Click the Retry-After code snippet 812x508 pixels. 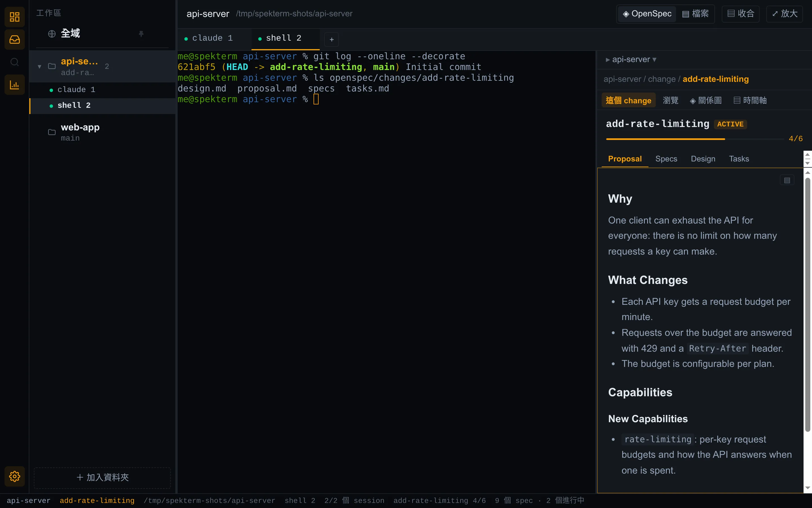click(x=717, y=349)
